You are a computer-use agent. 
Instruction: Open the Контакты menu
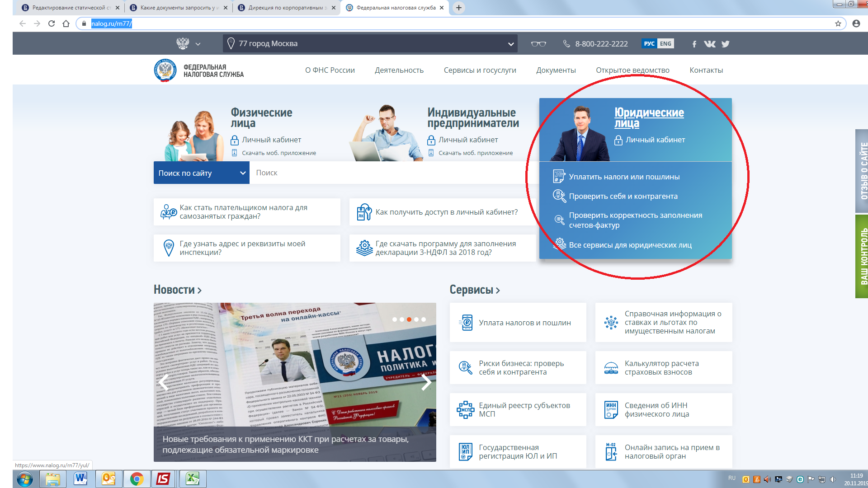[706, 70]
